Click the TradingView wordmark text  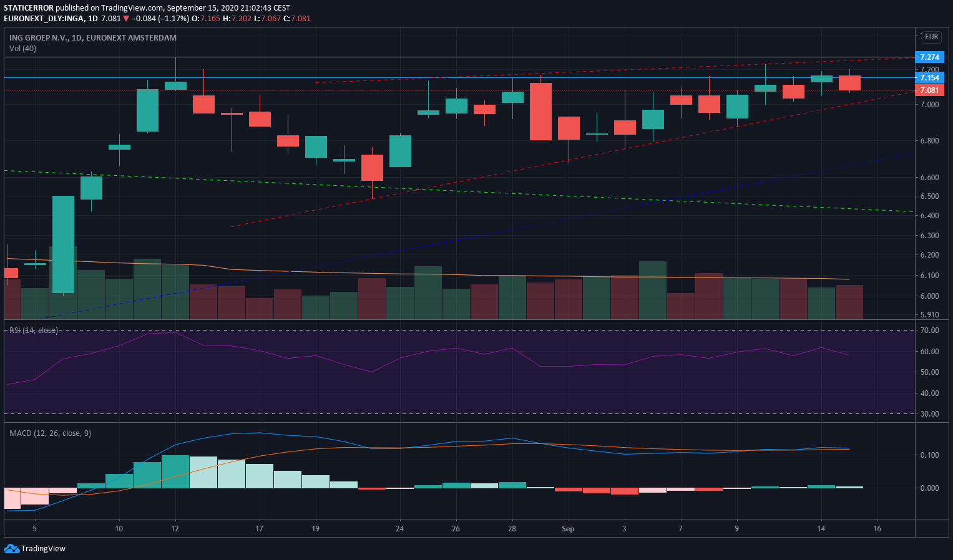pos(43,549)
